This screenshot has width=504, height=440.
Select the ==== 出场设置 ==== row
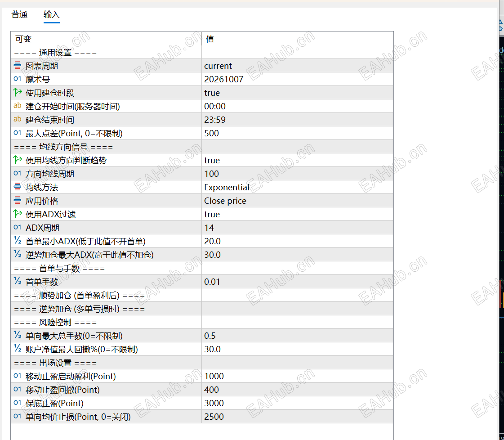[x=202, y=363]
